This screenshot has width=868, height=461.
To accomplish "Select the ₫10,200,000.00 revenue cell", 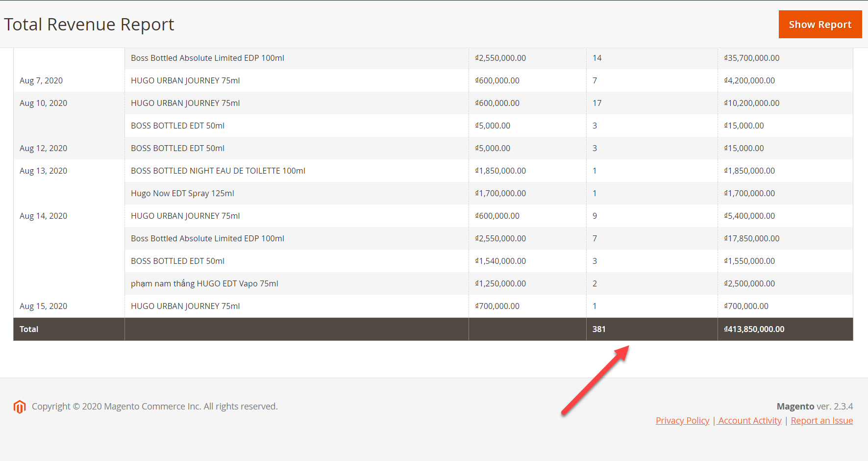I will click(752, 103).
